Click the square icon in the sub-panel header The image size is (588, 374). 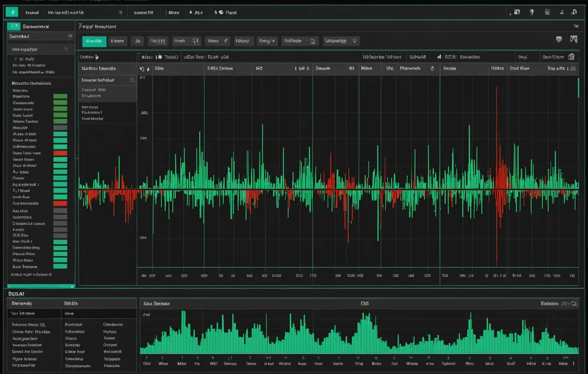click(x=132, y=80)
